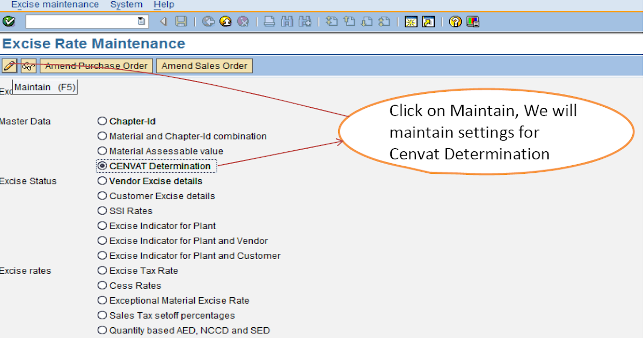Select the CENVAT Determination radio button

click(102, 166)
